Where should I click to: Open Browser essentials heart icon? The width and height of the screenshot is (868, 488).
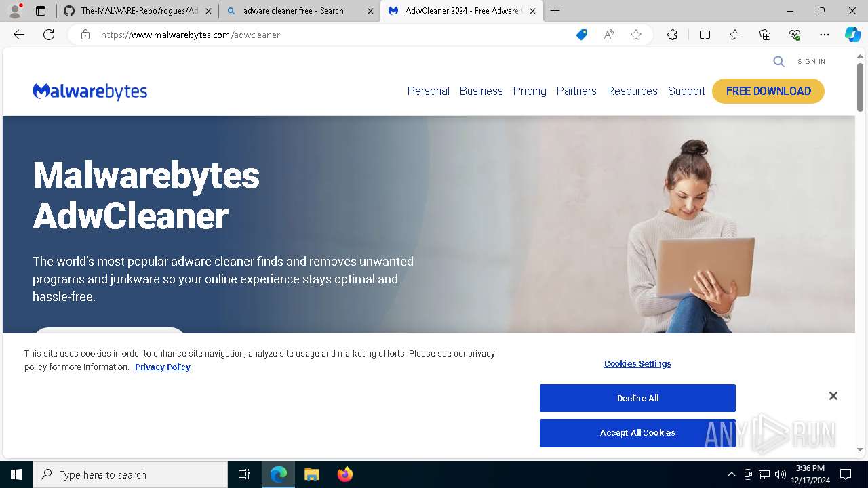click(795, 35)
